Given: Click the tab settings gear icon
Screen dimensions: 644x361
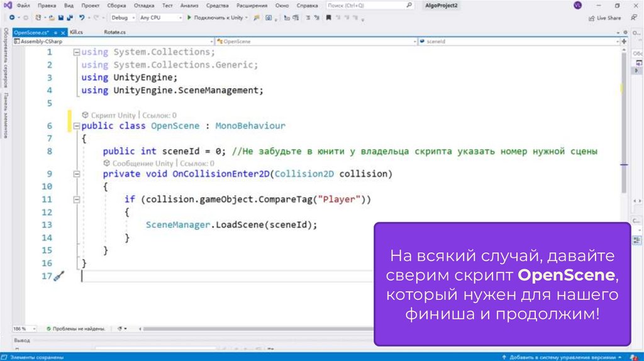Looking at the screenshot, I should (626, 32).
